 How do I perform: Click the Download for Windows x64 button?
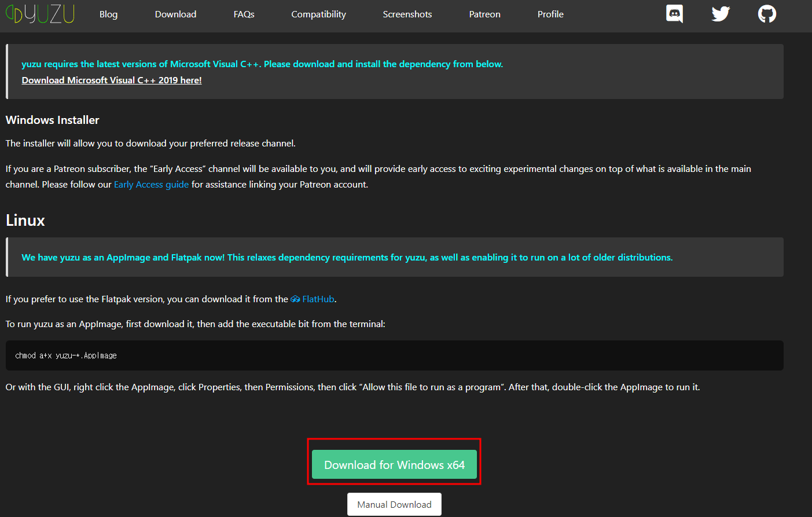point(394,465)
